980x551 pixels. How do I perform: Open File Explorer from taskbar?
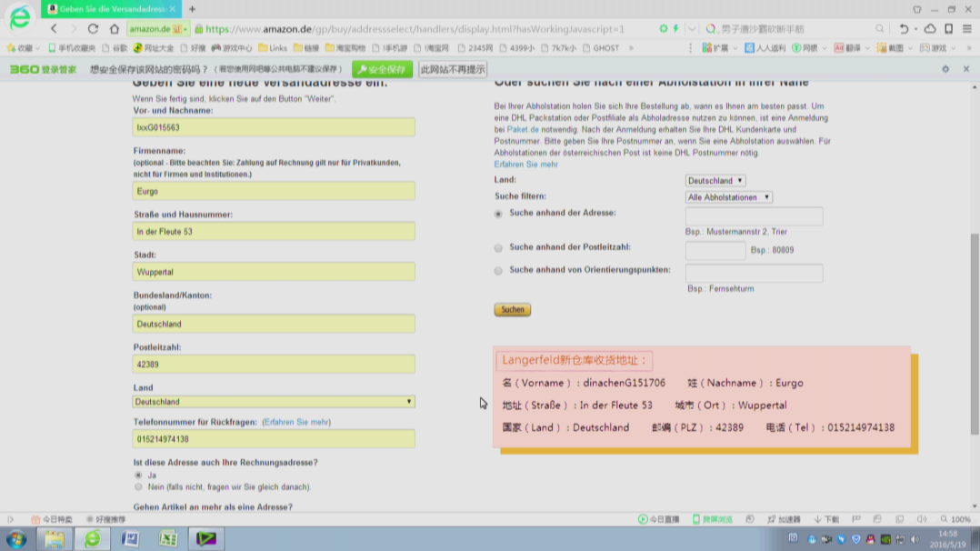[x=55, y=538]
